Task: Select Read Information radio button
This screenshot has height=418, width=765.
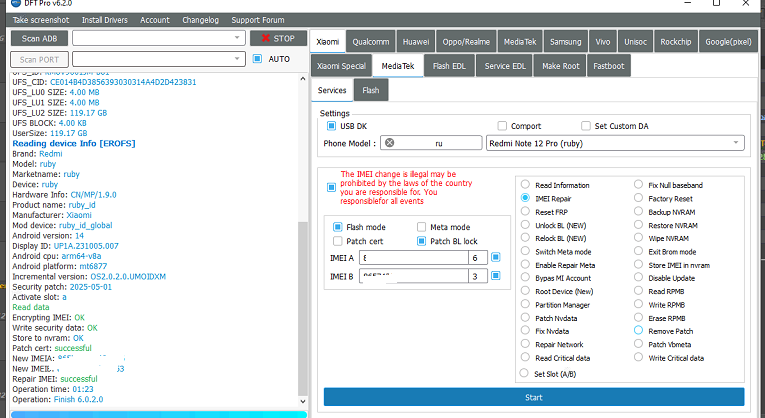Action: [525, 184]
